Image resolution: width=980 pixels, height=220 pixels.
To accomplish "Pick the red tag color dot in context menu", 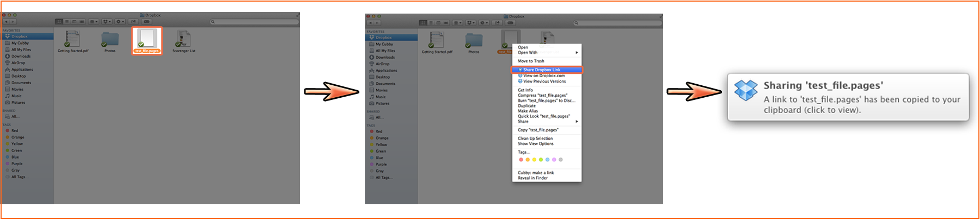I will tap(521, 160).
